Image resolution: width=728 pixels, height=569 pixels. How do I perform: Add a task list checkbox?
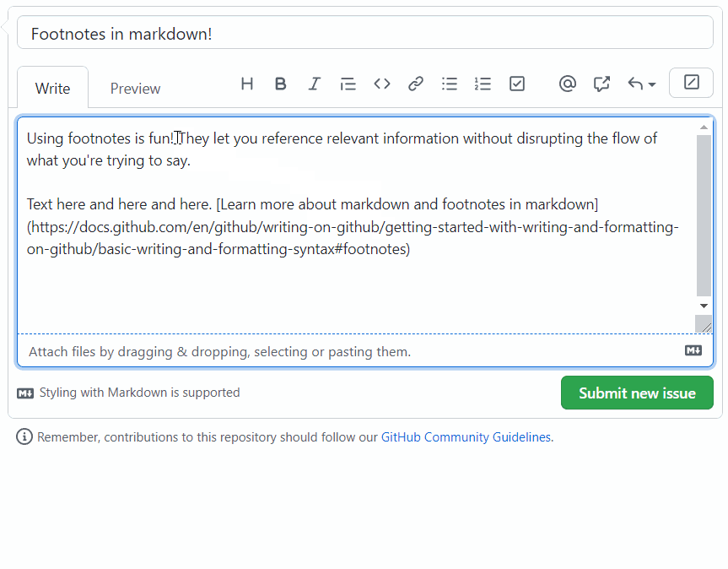[517, 84]
